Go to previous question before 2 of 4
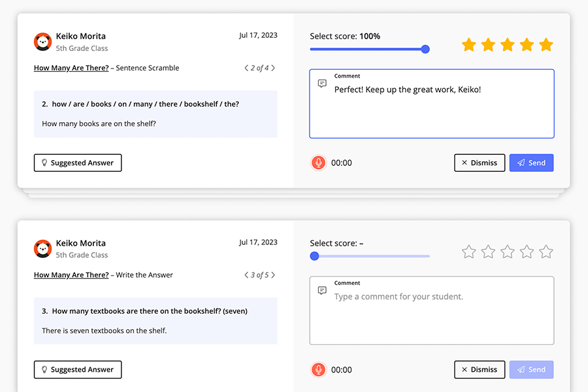 246,68
